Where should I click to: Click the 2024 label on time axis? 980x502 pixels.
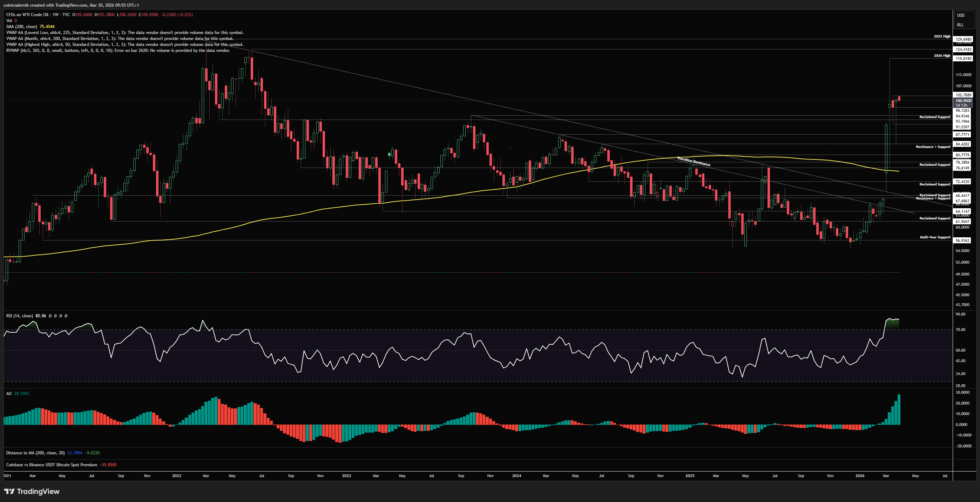(x=516, y=476)
